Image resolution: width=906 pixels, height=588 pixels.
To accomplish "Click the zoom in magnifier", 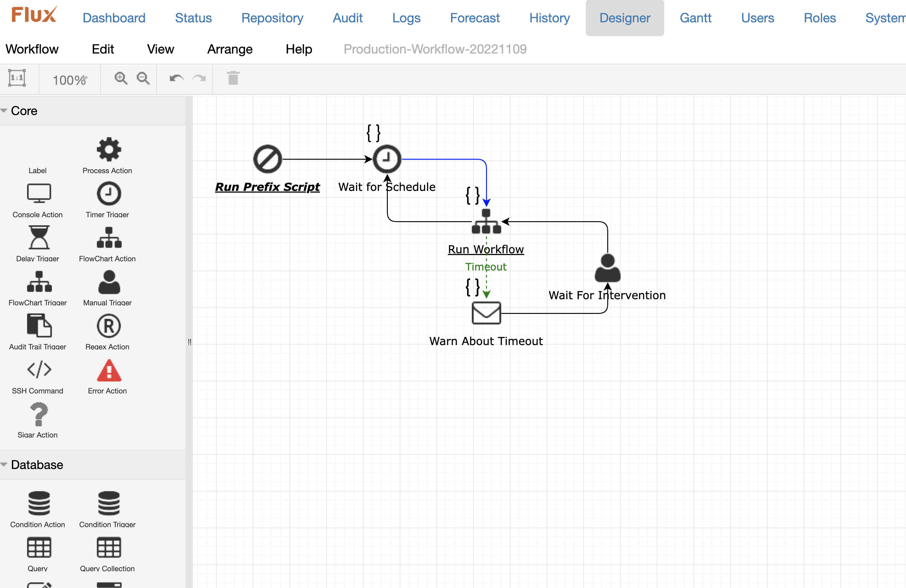I will point(121,78).
